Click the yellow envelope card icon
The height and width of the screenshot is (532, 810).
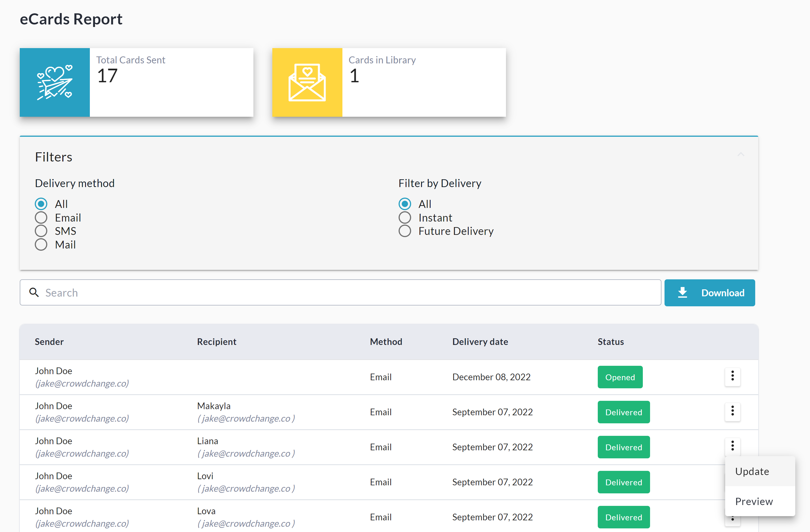tap(307, 83)
